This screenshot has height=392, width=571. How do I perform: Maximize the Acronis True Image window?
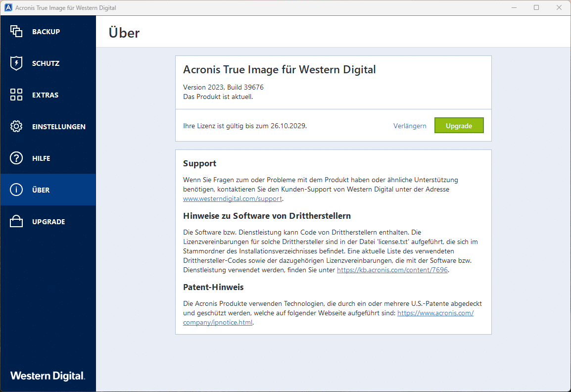(536, 8)
